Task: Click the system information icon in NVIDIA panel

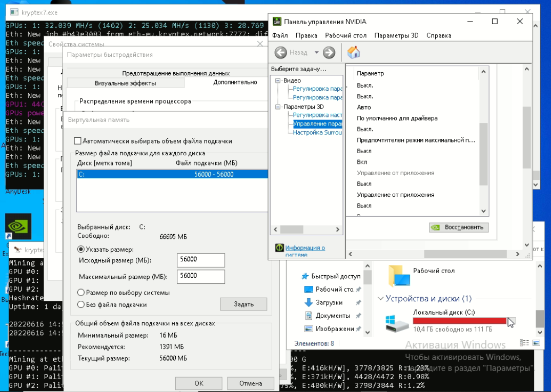Action: 279,247
